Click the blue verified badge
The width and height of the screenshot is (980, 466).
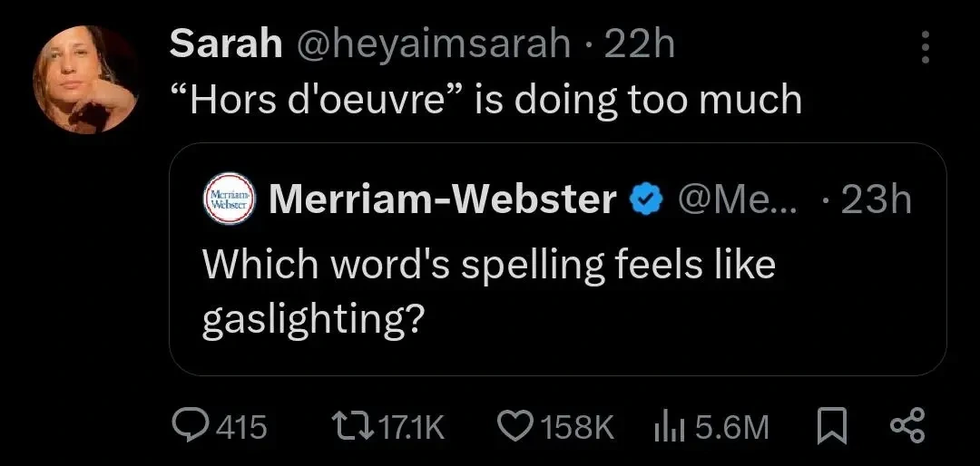click(644, 199)
